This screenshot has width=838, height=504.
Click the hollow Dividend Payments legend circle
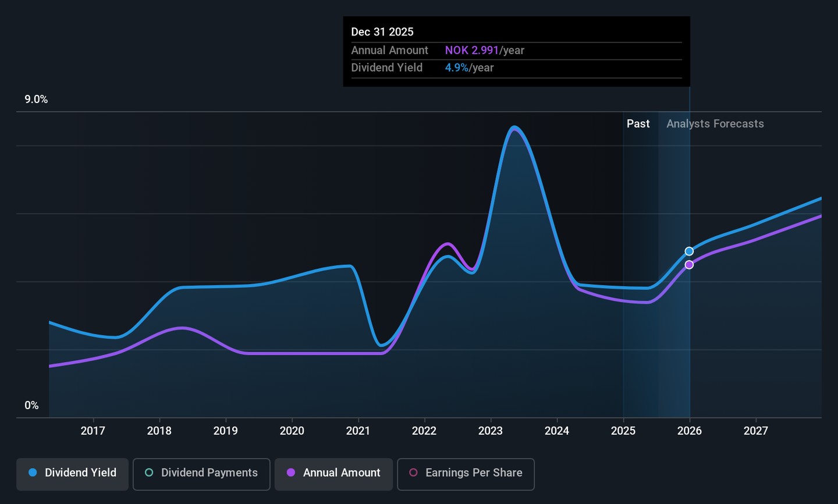(149, 473)
